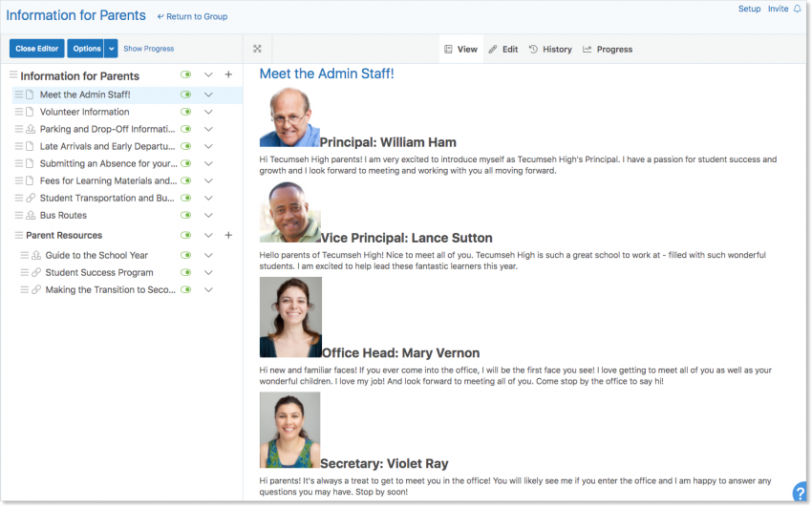The image size is (812, 507).
Task: Open the History tab
Action: point(550,50)
